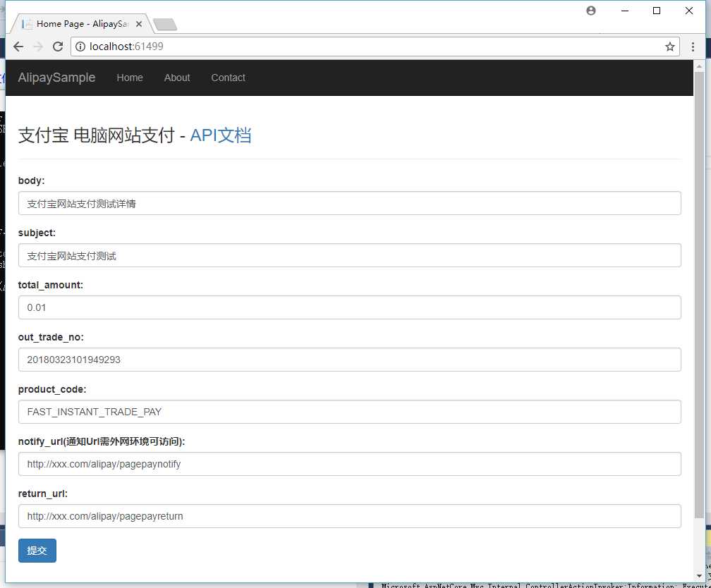Open the About nav item
The image size is (711, 588).
(x=177, y=78)
